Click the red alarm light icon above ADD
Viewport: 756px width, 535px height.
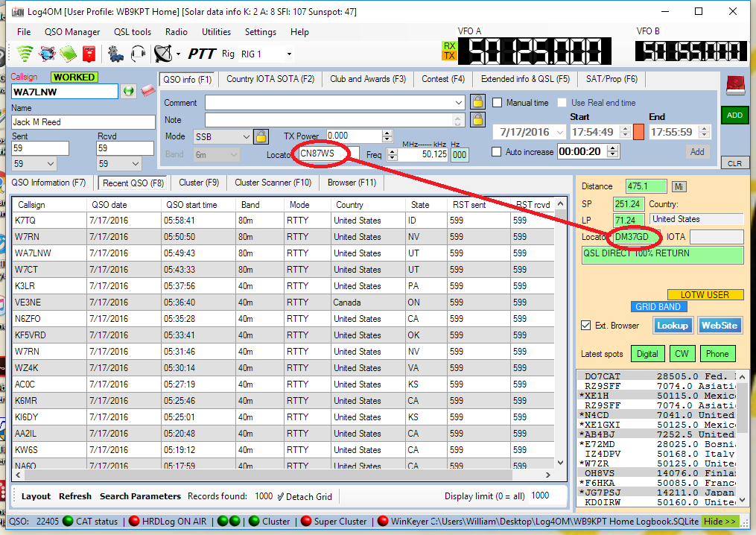pyautogui.click(x=736, y=86)
